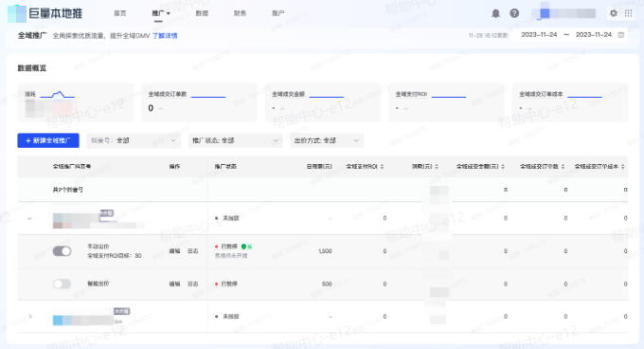
Task: Select the 全域成交订单数 overview card
Action: coord(199,102)
